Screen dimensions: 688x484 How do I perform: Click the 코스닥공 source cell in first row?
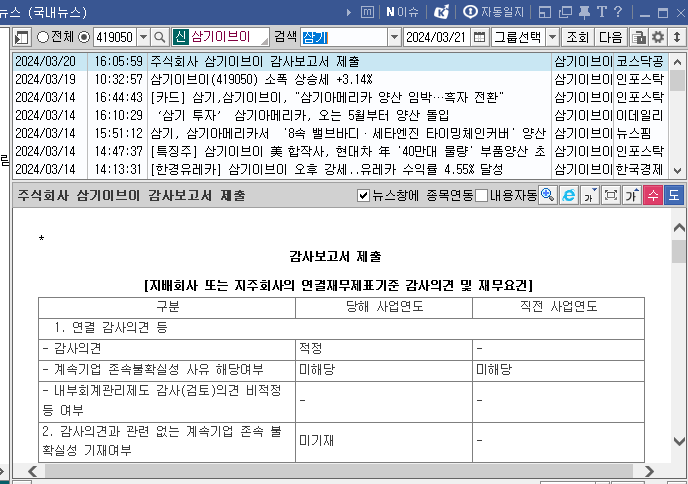click(x=640, y=62)
